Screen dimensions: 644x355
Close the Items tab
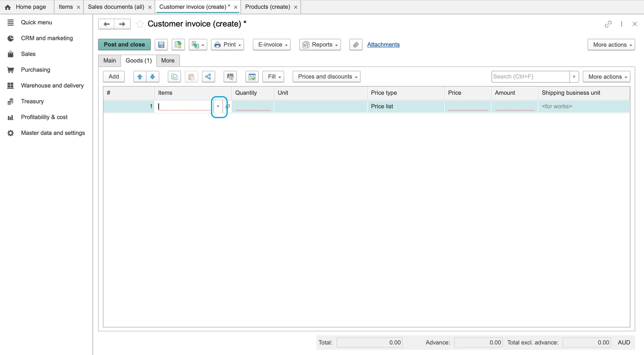pos(79,7)
